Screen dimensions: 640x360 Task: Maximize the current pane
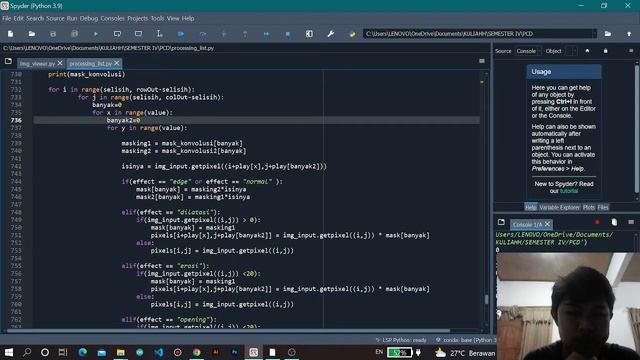[309, 34]
